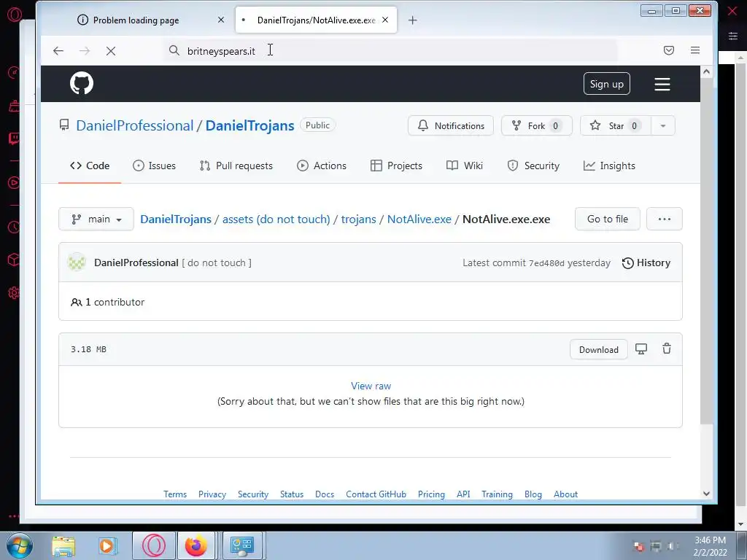Navigate to assets (do not touch) folder
Screen dimensions: 747x560
276,219
